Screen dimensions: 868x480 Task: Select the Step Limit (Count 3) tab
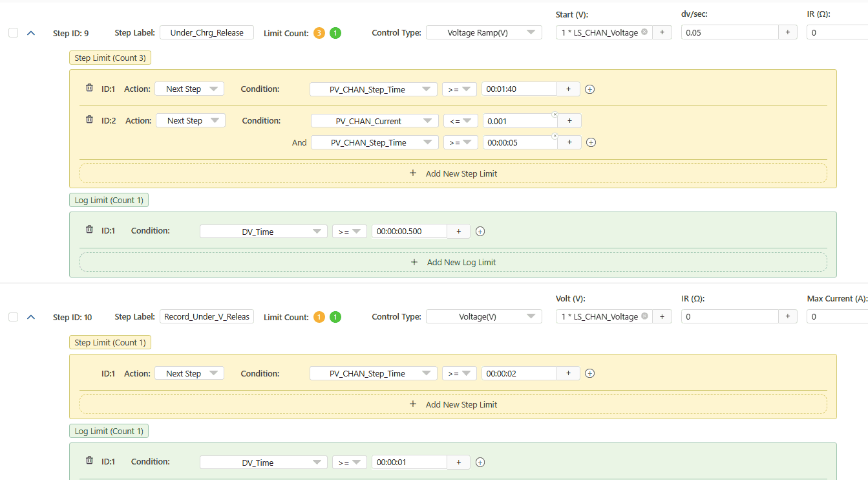point(110,57)
